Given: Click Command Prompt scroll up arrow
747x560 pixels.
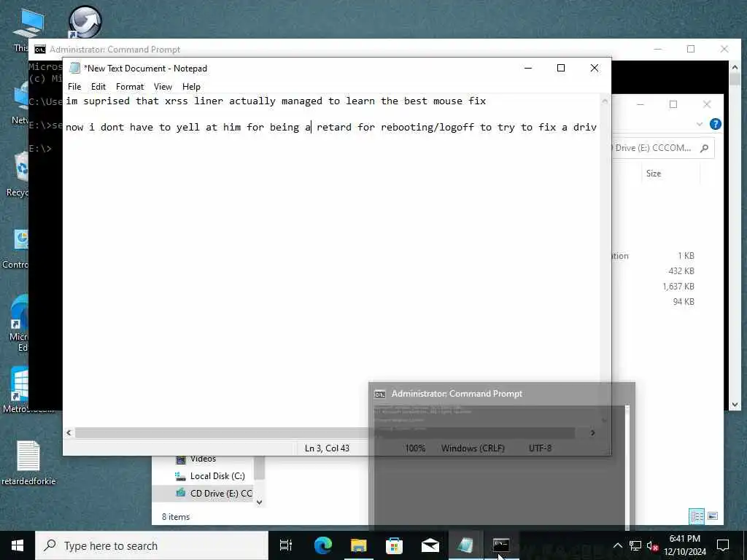Looking at the screenshot, I should tap(735, 67).
